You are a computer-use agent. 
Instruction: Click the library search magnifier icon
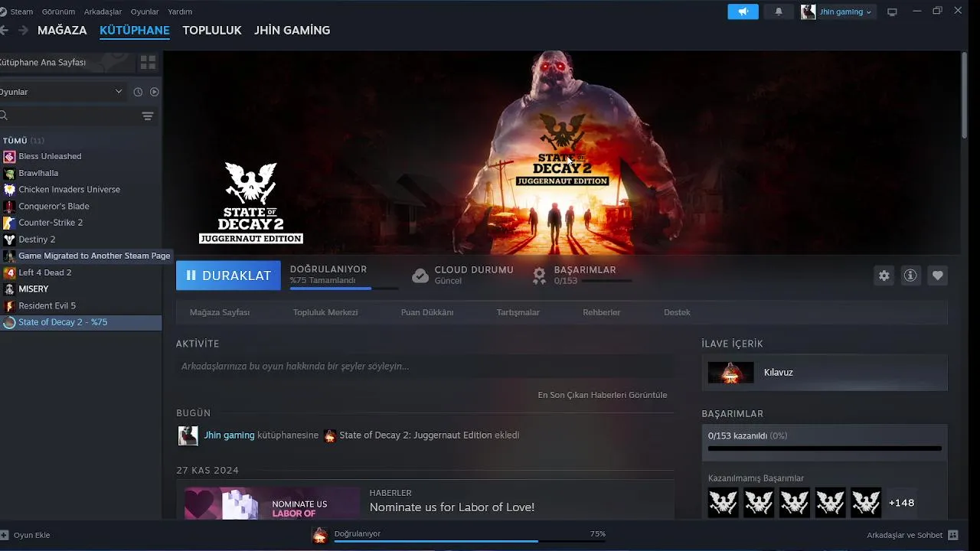click(x=4, y=116)
